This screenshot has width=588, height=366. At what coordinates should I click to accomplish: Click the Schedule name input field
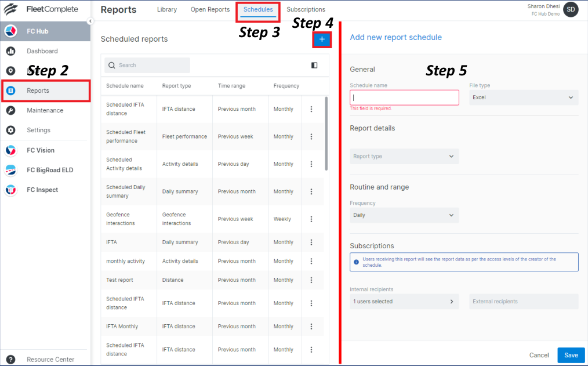(x=404, y=97)
